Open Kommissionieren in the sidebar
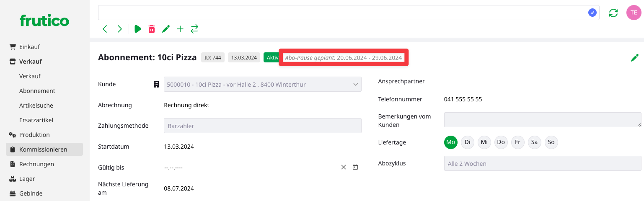The width and height of the screenshot is (644, 201). (x=43, y=149)
